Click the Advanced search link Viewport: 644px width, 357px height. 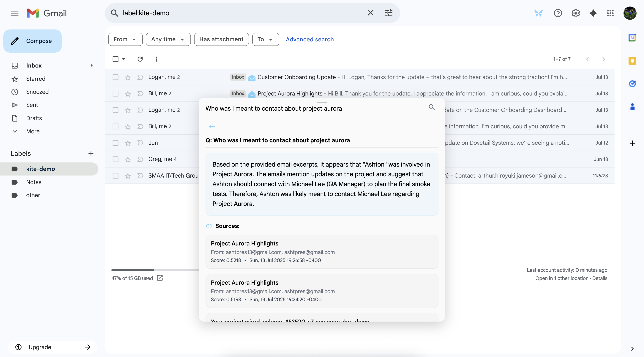click(x=310, y=39)
